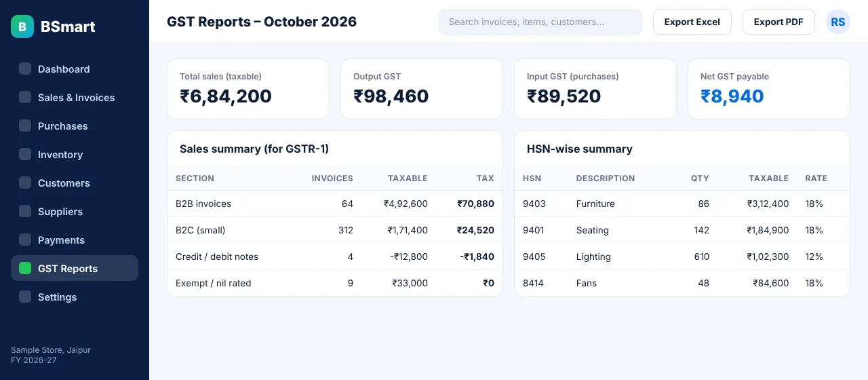This screenshot has height=380, width=868.
Task: Click the Payments sidebar icon
Action: (x=25, y=240)
